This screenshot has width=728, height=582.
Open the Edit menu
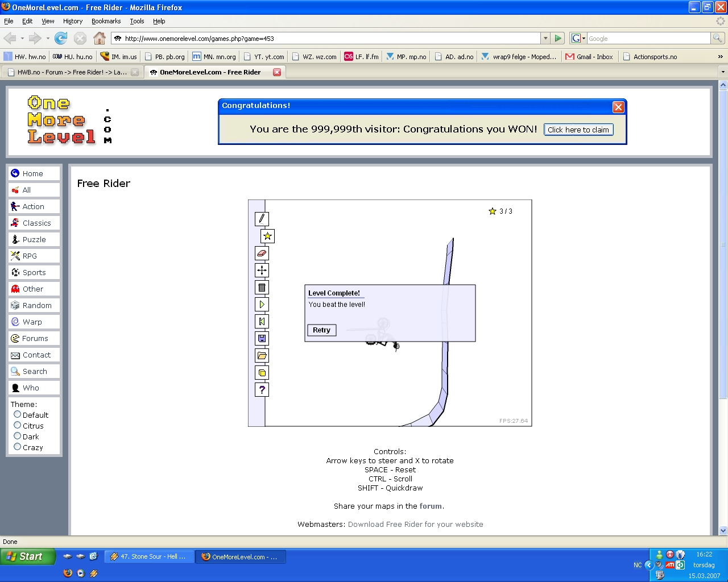click(27, 21)
